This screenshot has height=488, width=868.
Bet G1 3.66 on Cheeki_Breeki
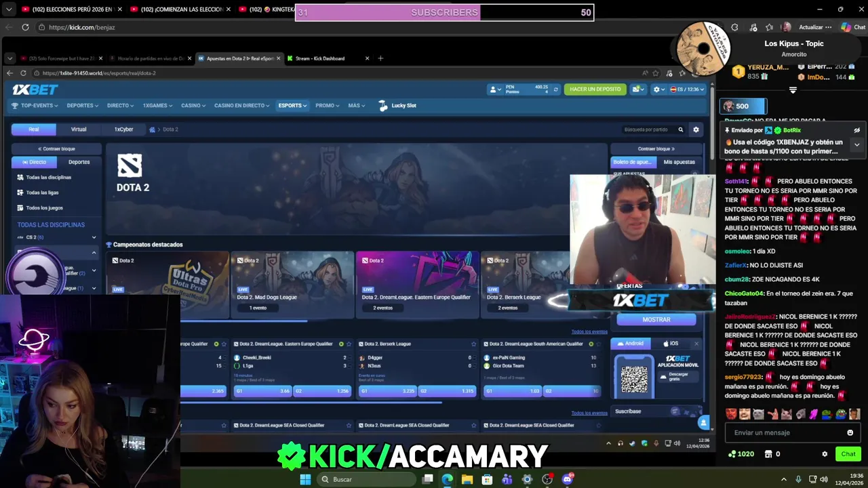(262, 391)
